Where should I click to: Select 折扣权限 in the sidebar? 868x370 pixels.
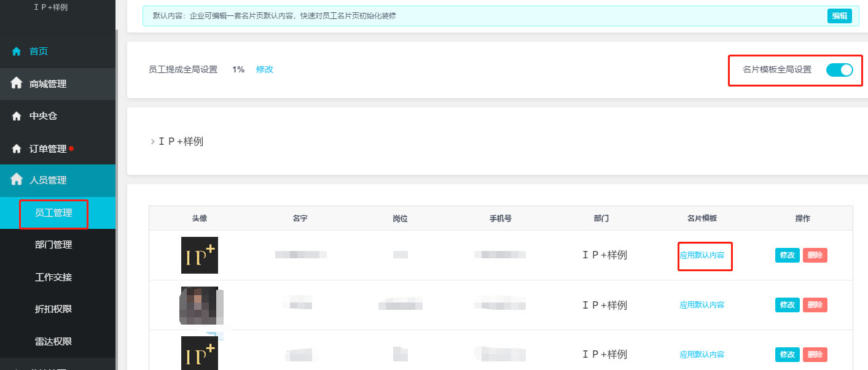point(53,309)
